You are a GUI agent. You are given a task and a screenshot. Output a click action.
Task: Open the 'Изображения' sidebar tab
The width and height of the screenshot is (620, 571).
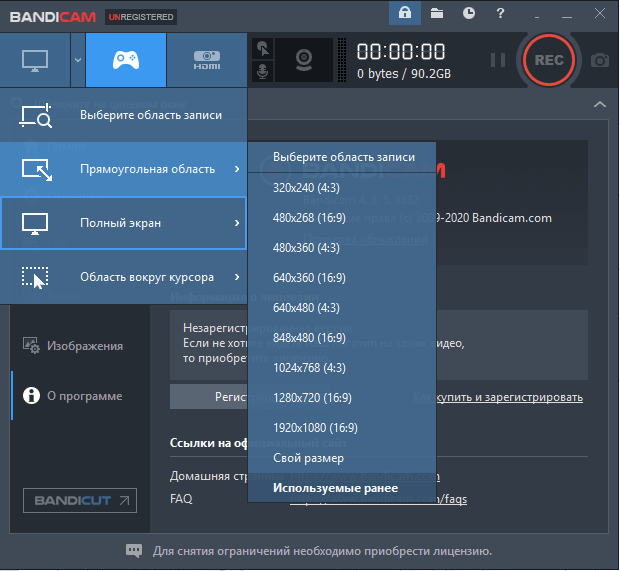point(80,346)
